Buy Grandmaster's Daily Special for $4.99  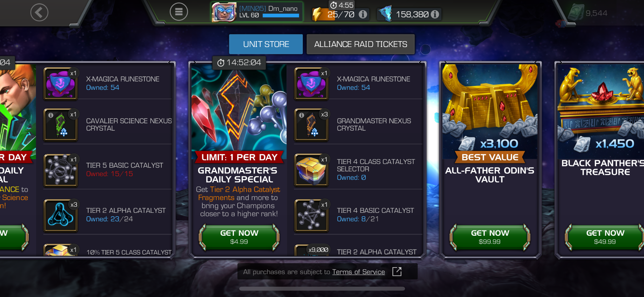click(239, 237)
